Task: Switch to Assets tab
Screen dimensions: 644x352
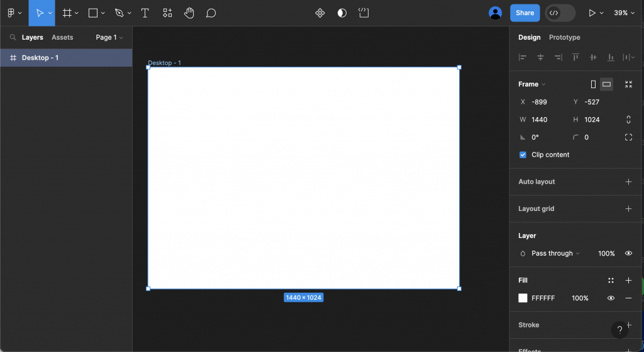Action: [x=62, y=37]
